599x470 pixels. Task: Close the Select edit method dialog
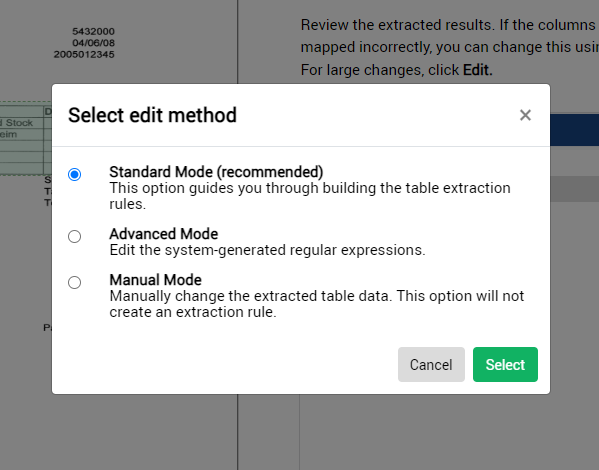[525, 115]
